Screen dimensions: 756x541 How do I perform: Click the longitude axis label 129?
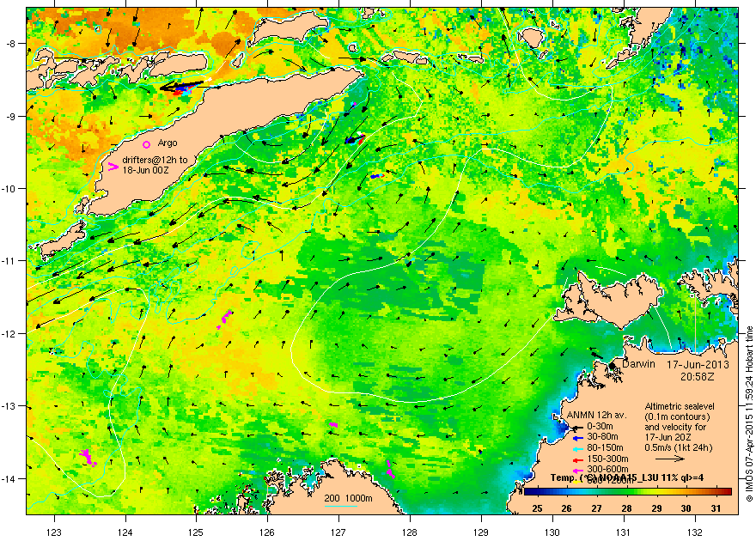pyautogui.click(x=481, y=532)
